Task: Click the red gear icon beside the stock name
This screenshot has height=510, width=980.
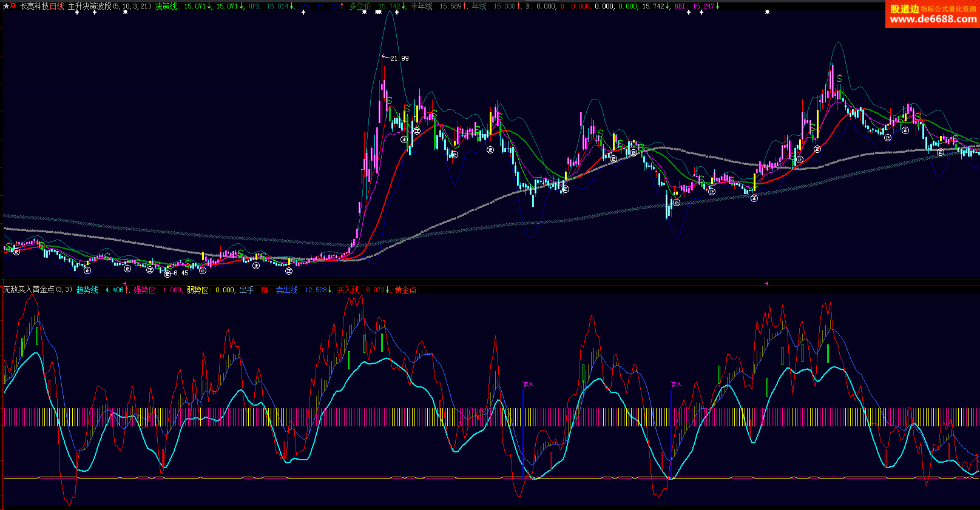Action: point(13,6)
